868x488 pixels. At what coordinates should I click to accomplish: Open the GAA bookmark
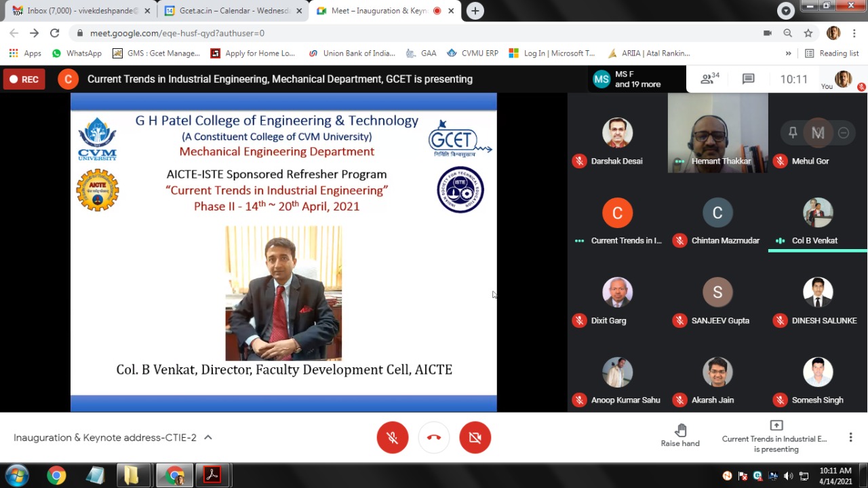[x=421, y=53]
